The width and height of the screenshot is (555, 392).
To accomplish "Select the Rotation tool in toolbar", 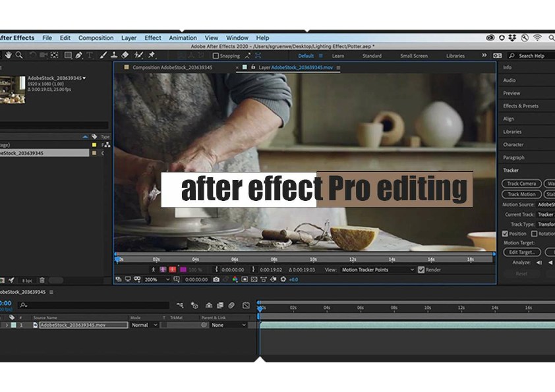I will (32, 55).
